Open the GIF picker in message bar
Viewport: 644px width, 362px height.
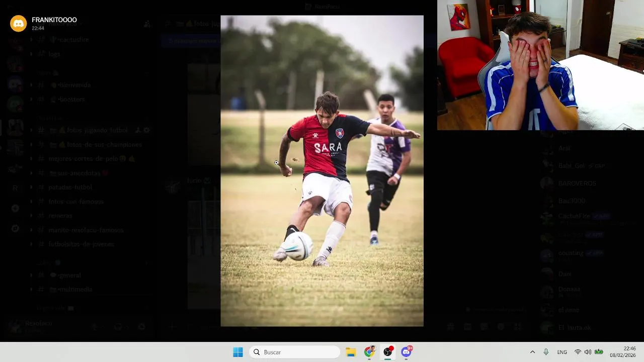pyautogui.click(x=467, y=327)
